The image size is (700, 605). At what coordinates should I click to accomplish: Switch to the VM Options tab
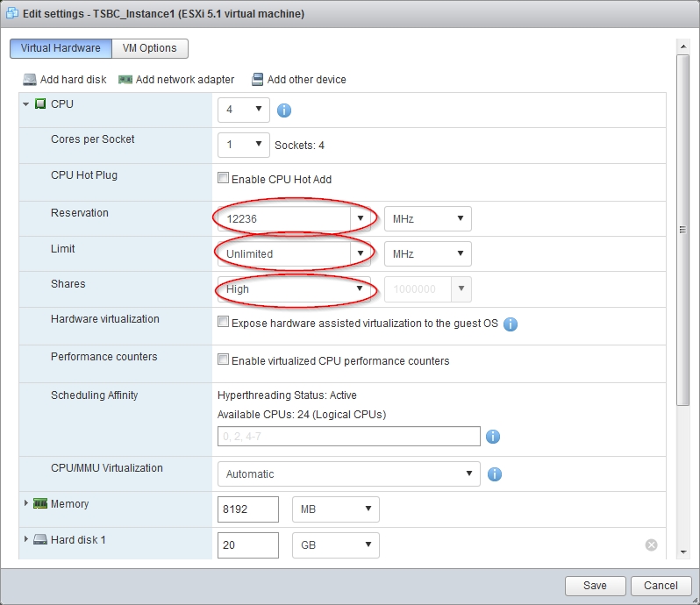[149, 48]
